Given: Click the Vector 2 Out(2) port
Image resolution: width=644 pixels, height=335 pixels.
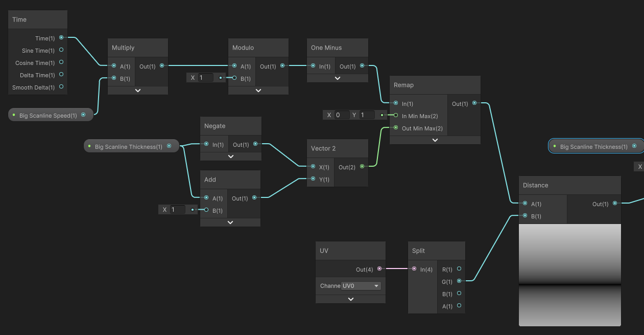Looking at the screenshot, I should pyautogui.click(x=362, y=167).
